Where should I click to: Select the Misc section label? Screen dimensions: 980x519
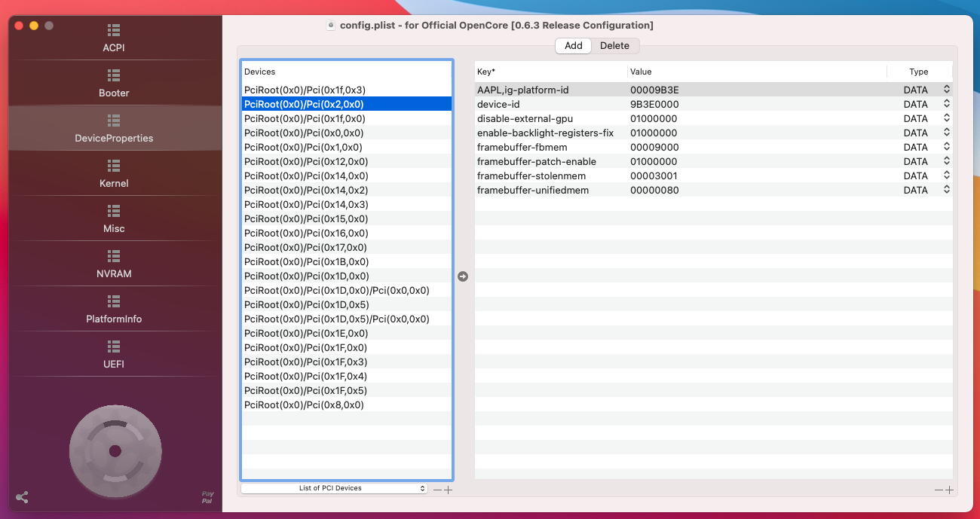(114, 228)
